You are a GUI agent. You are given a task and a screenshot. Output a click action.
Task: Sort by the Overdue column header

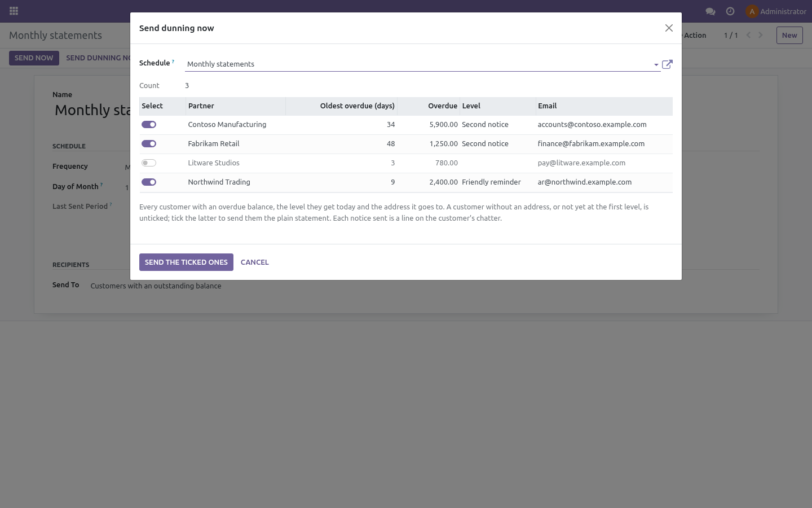coord(429,106)
